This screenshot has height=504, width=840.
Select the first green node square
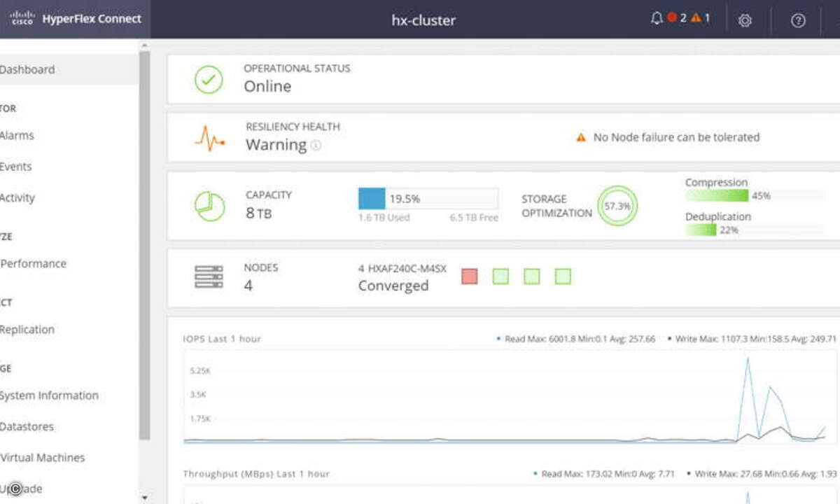tap(500, 276)
